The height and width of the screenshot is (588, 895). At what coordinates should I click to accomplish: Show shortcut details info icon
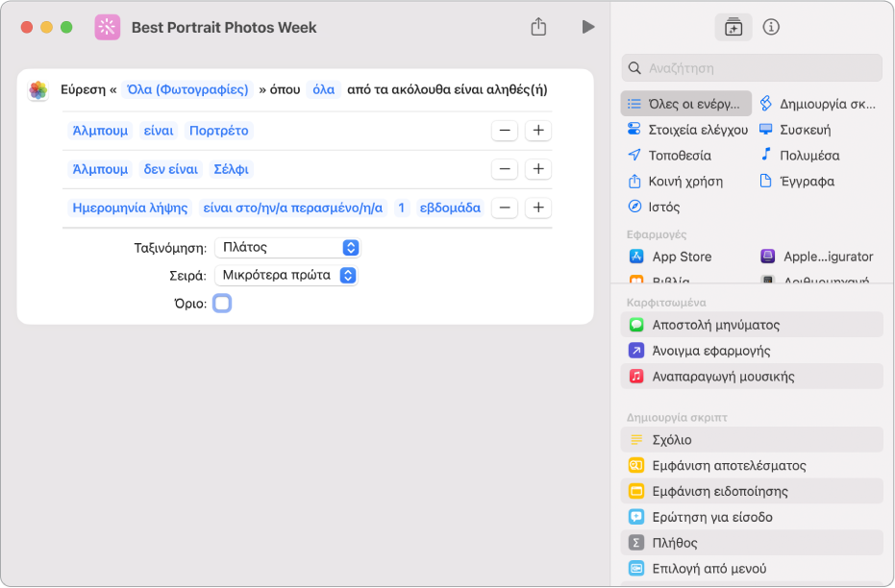click(x=771, y=27)
